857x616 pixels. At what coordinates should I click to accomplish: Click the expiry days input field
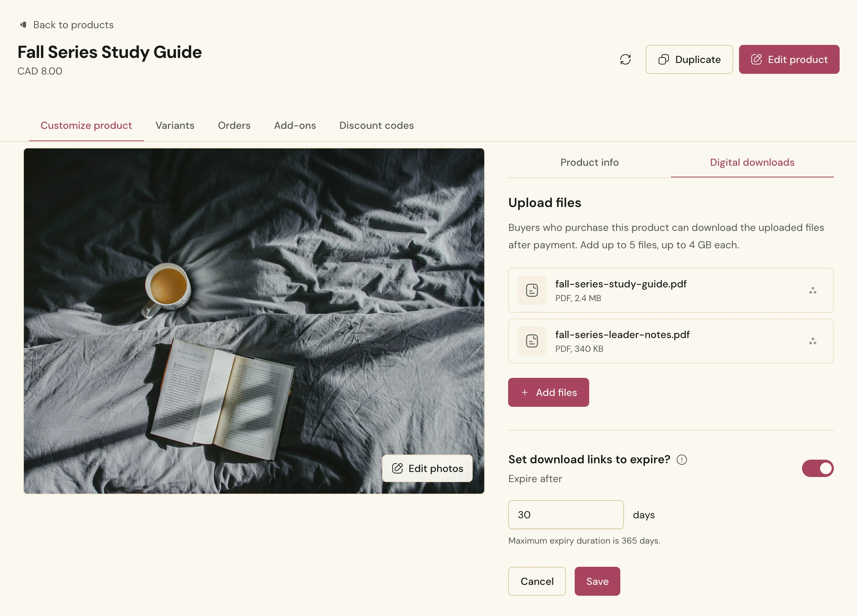(x=566, y=514)
